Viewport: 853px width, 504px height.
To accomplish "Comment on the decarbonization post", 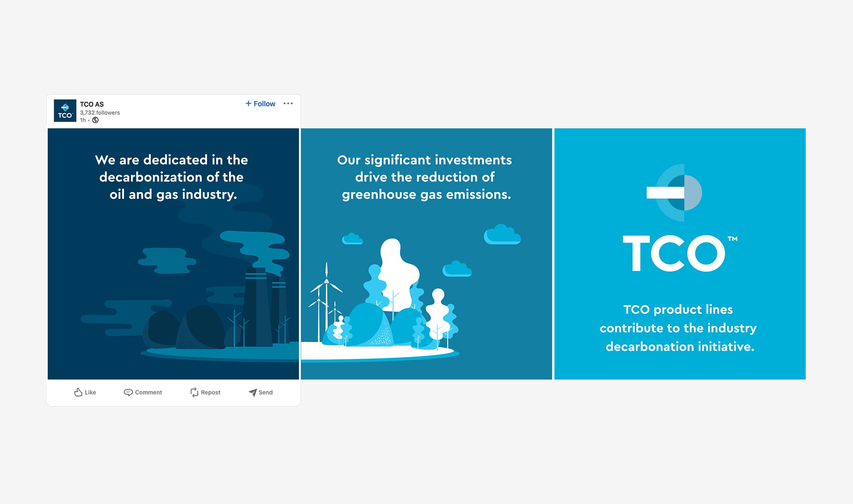I will (x=143, y=392).
